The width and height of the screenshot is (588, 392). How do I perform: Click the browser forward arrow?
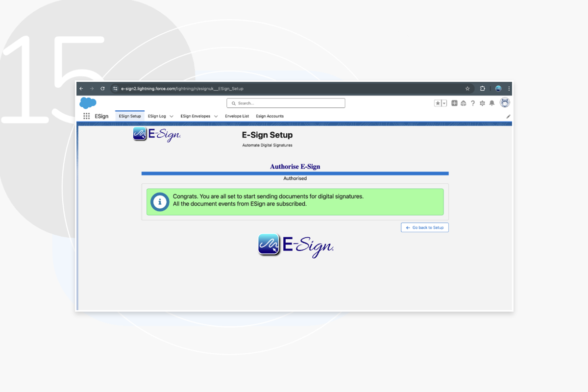92,89
